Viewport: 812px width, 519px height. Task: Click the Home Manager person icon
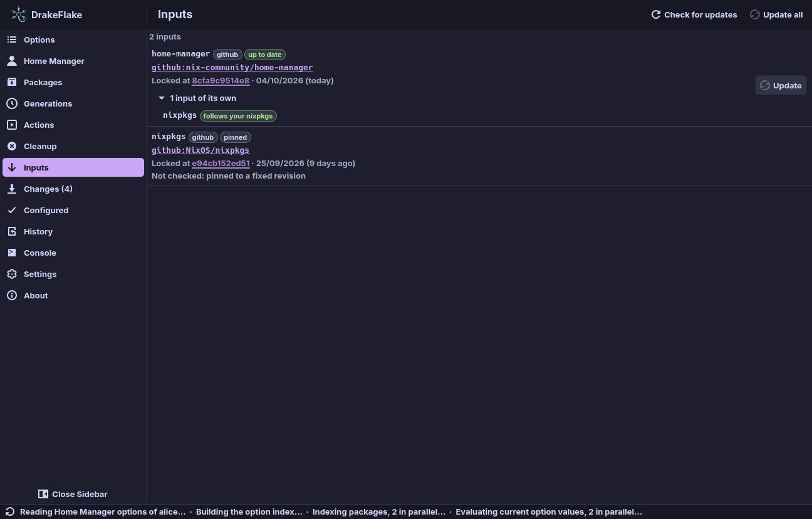click(12, 61)
